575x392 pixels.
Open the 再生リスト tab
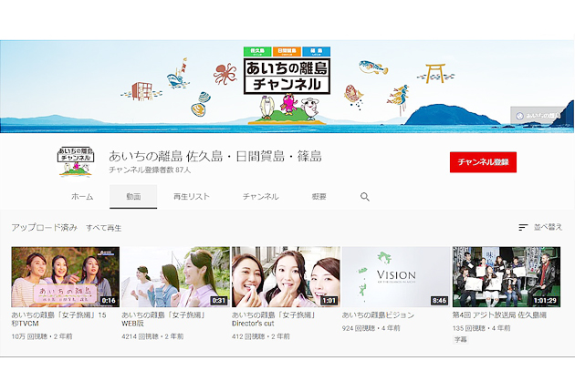click(192, 197)
